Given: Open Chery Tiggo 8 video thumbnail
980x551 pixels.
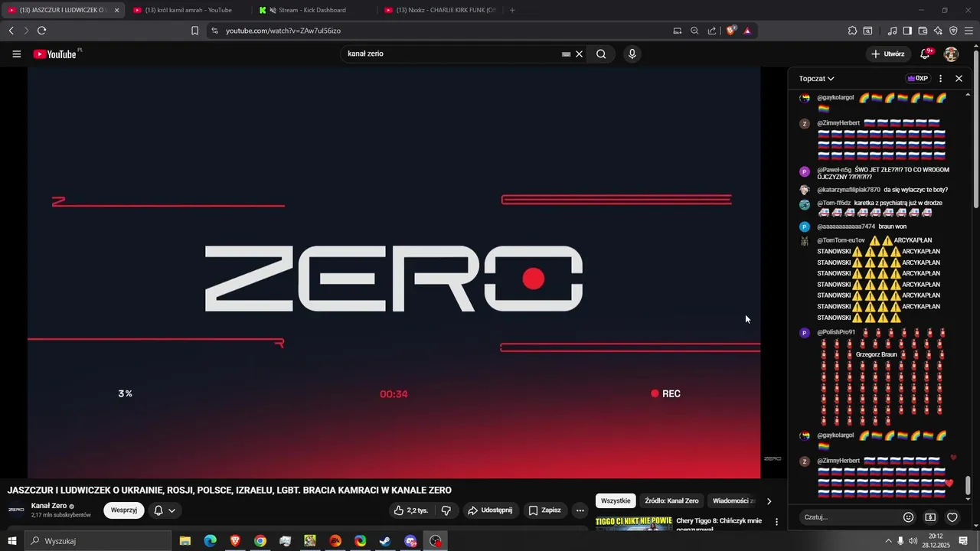Looking at the screenshot, I should (x=634, y=523).
